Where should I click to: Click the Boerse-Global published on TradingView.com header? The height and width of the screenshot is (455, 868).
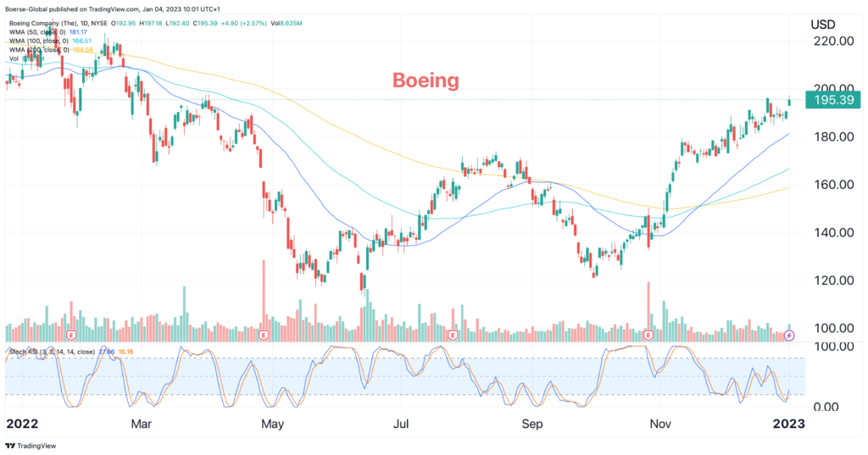(x=113, y=8)
